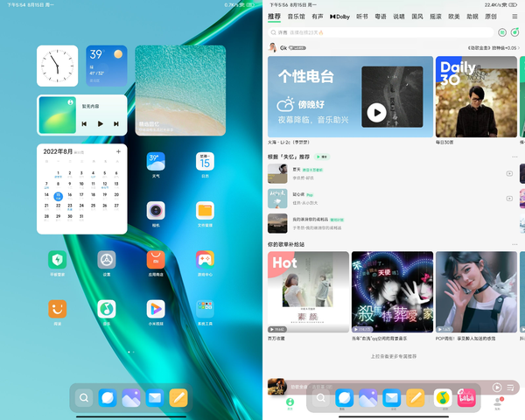
Task: Open the Mail icon in the right overlay dock
Action: click(392, 397)
